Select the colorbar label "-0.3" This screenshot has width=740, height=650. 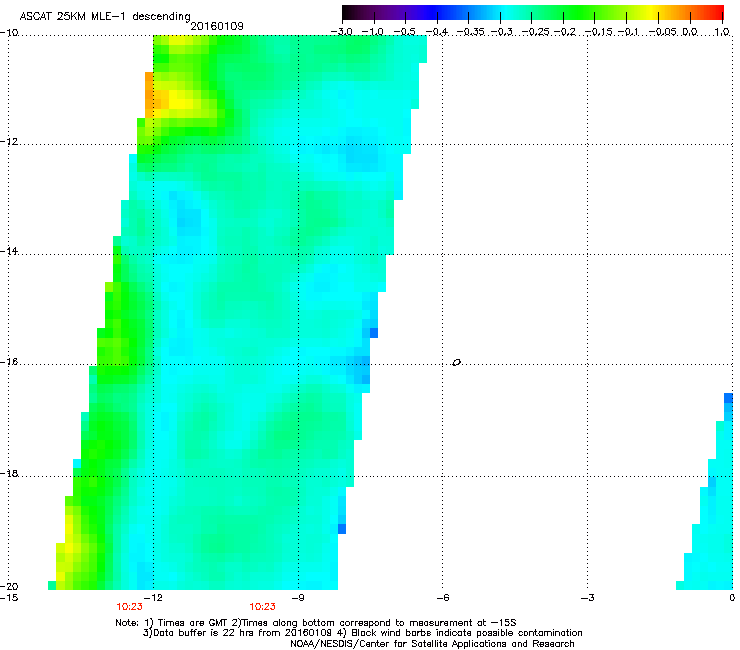(502, 32)
